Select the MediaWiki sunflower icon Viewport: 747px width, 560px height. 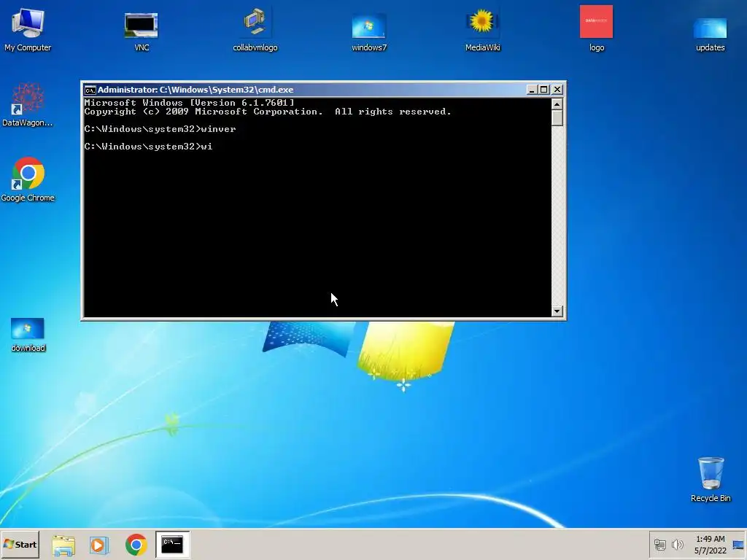coord(482,29)
